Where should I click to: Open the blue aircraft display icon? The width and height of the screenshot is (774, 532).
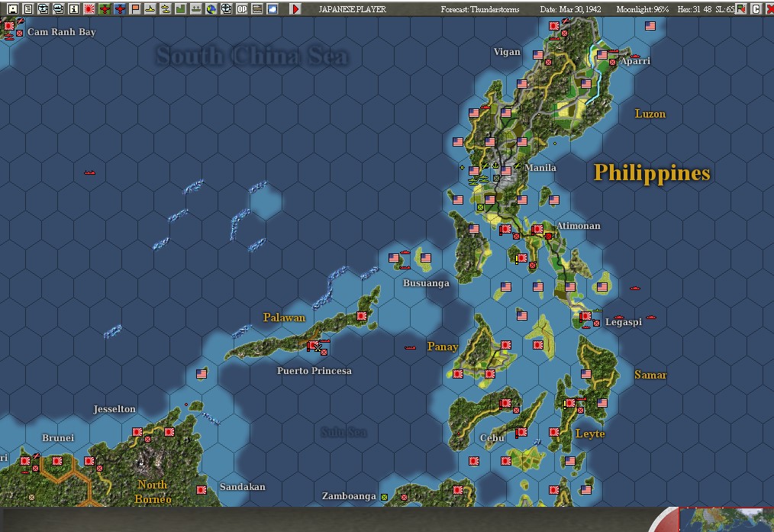(x=121, y=8)
